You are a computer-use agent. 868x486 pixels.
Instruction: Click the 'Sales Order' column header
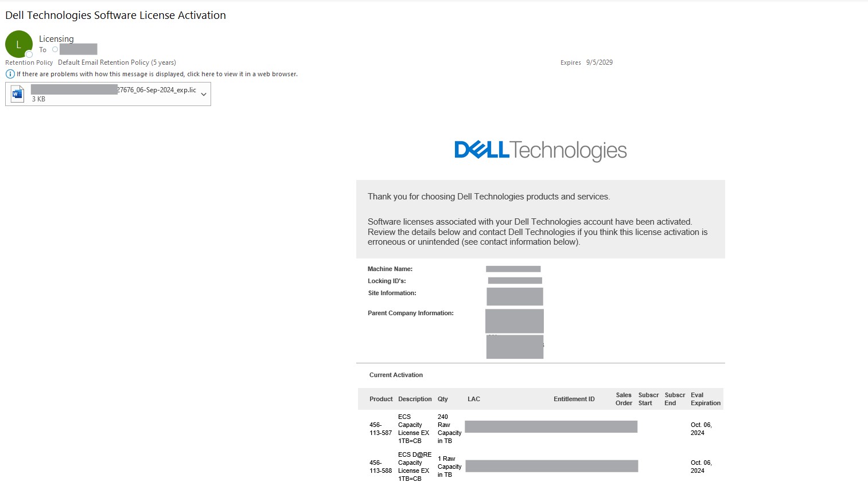(x=624, y=399)
